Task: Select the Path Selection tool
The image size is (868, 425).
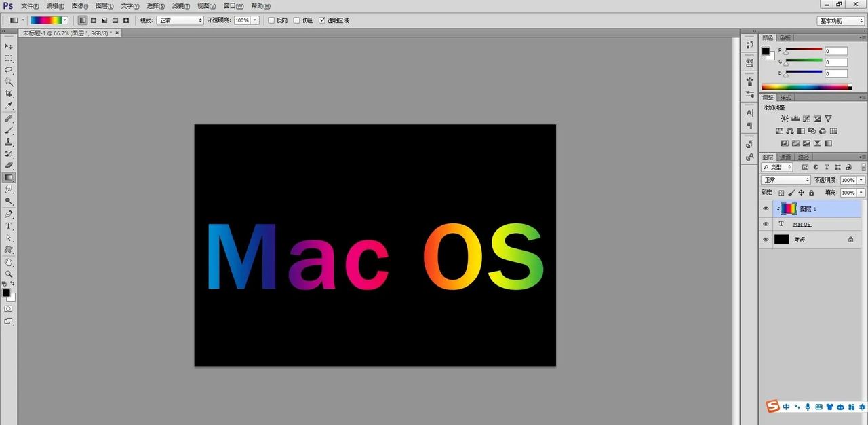Action: pyautogui.click(x=9, y=238)
